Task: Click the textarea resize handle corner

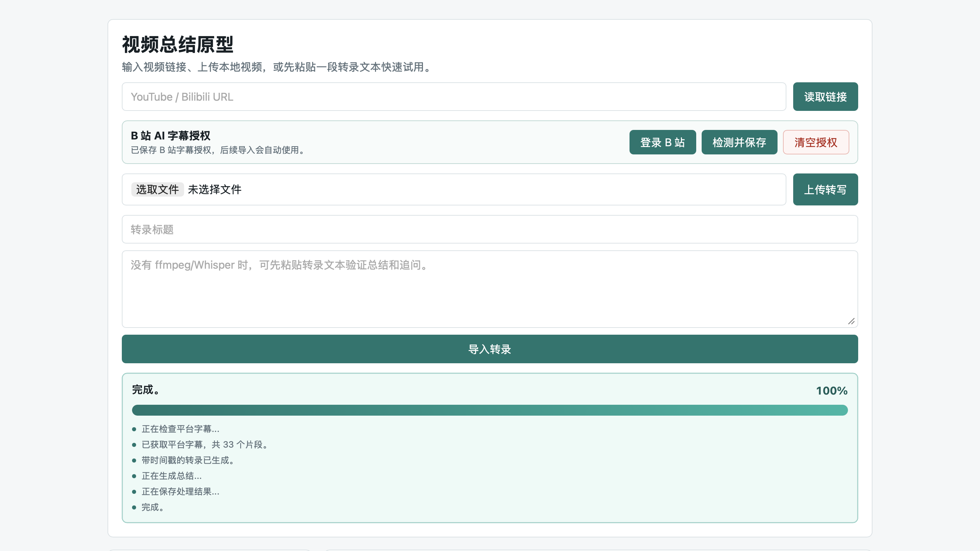Action: coord(851,321)
